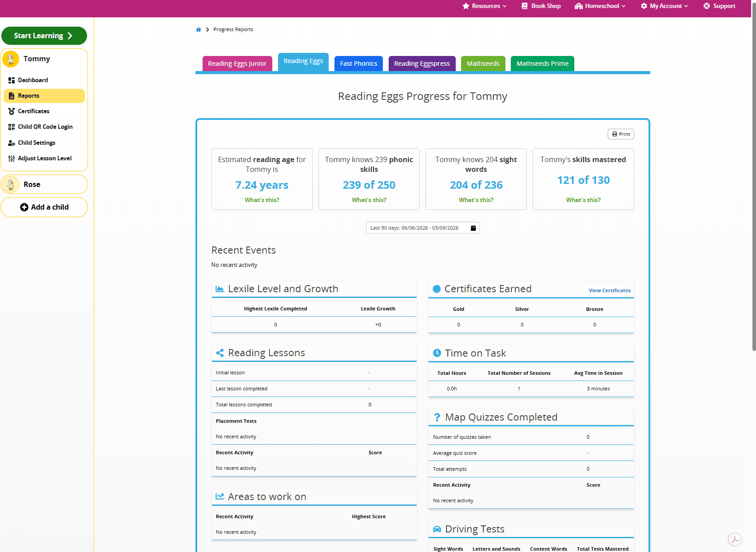Switch to the Mathseeds tab

pos(483,64)
